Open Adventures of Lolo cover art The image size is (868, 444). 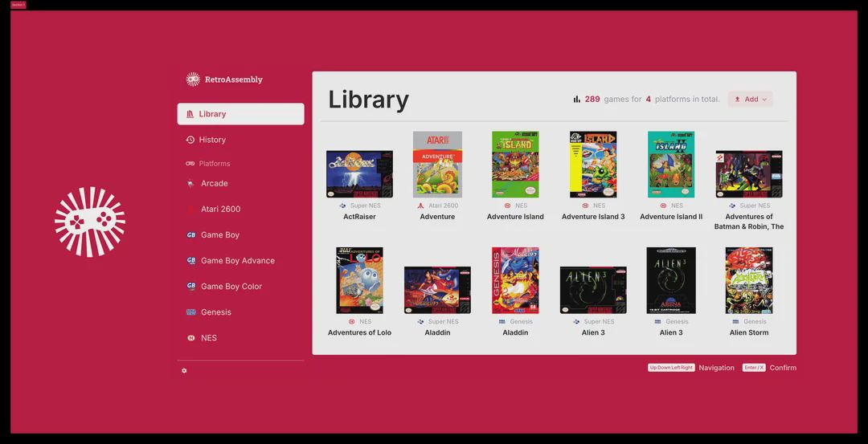tap(359, 280)
